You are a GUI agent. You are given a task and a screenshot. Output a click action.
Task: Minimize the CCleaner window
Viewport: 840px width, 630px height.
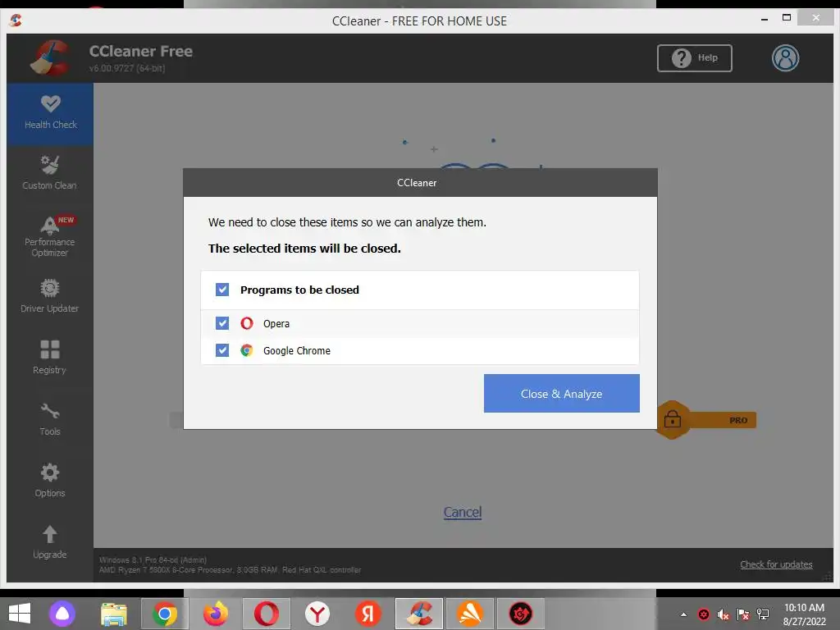[x=765, y=19]
